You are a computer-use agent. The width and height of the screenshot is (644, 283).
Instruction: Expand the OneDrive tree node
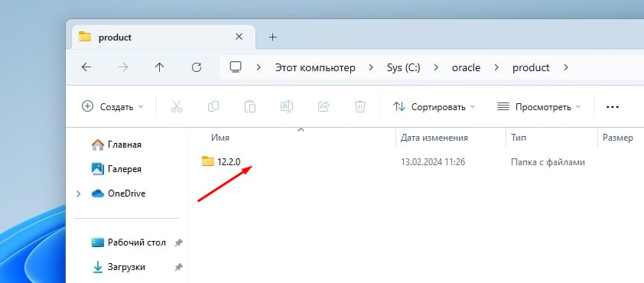pos(79,194)
